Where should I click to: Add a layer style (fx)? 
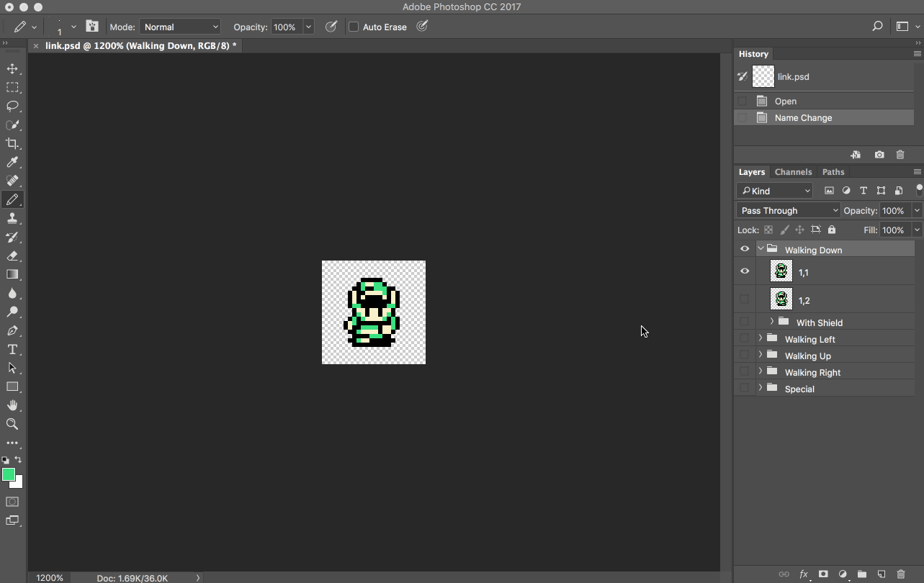point(804,574)
